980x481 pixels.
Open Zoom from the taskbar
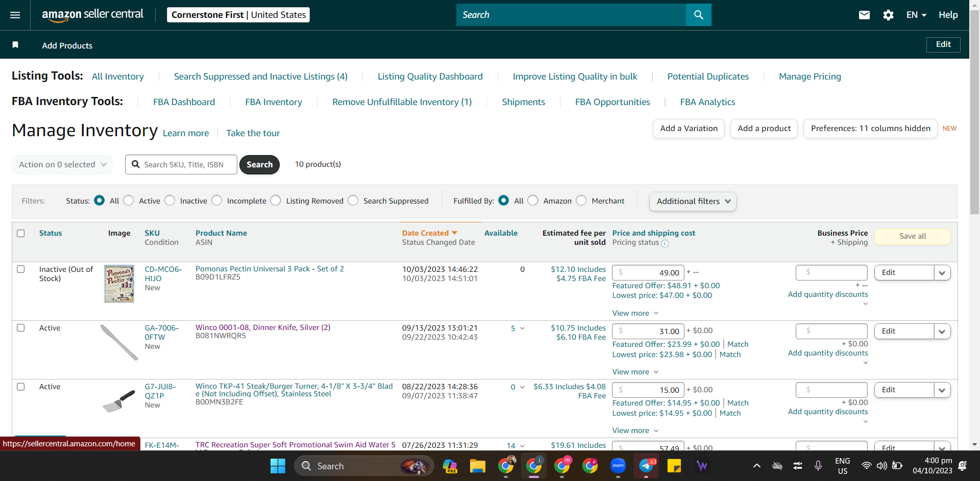(618, 466)
